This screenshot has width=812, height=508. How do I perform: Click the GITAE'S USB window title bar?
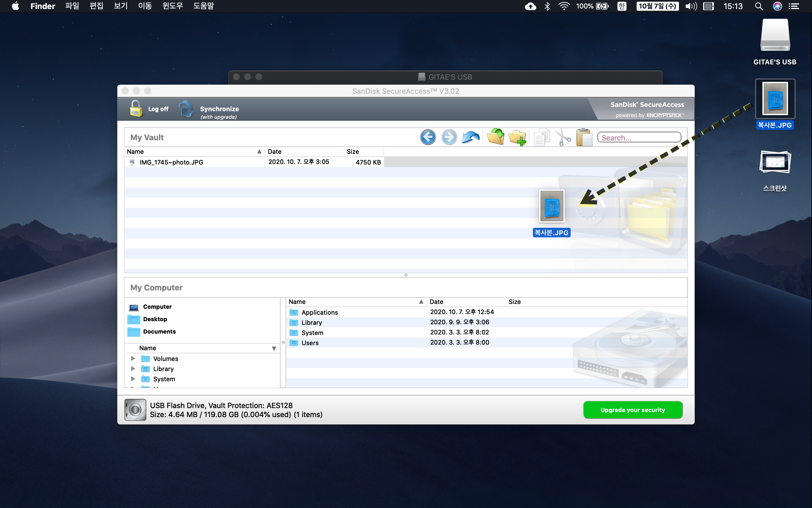pyautogui.click(x=445, y=77)
